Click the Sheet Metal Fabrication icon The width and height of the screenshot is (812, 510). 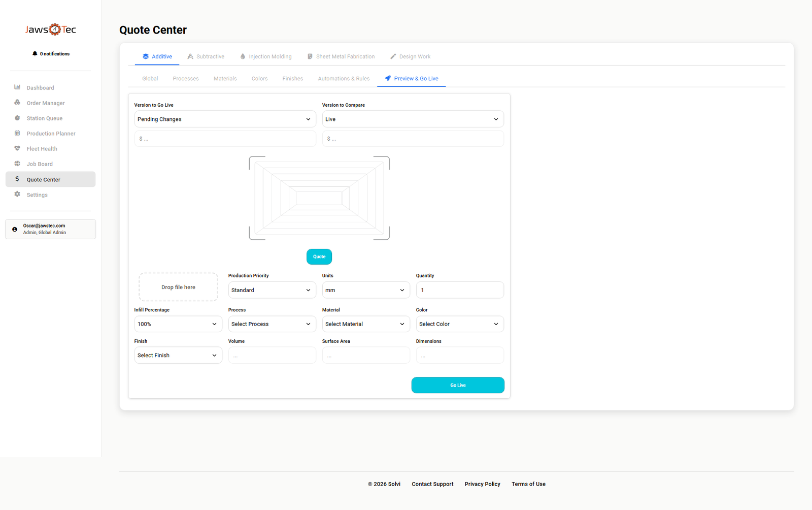tap(310, 56)
